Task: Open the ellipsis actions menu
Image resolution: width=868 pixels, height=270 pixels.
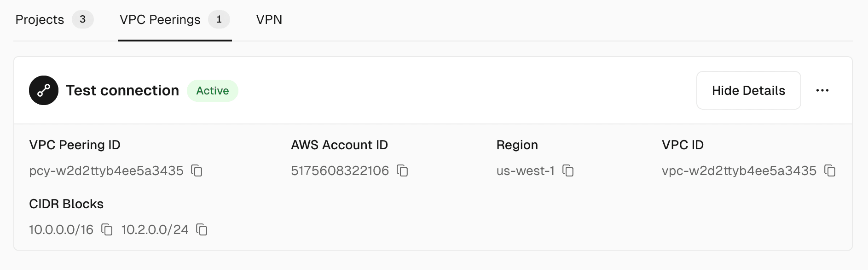Action: 822,90
